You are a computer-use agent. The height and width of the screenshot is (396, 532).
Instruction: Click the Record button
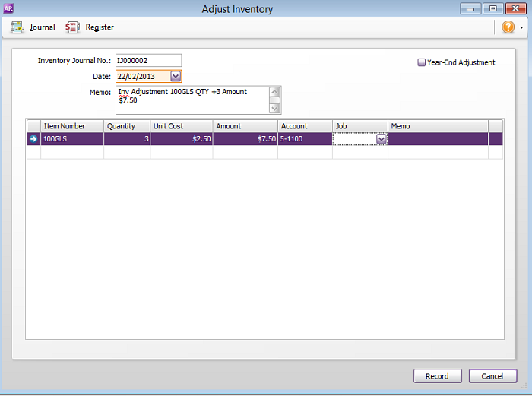coord(437,376)
